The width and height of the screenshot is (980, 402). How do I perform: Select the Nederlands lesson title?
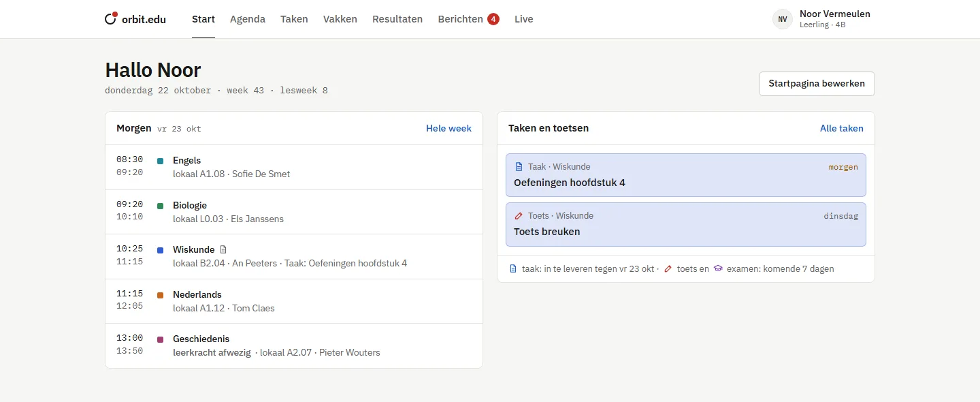coord(197,294)
